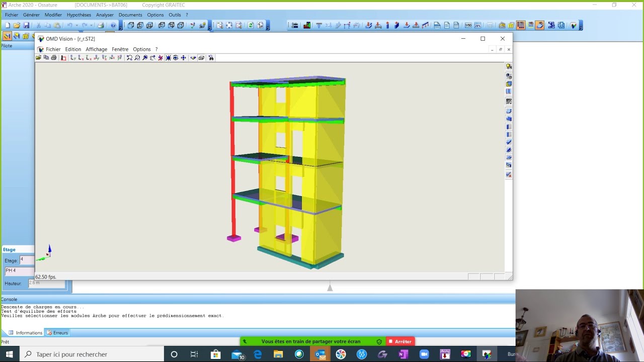
Task: Click the OMD zoom window icon
Action: (137, 58)
